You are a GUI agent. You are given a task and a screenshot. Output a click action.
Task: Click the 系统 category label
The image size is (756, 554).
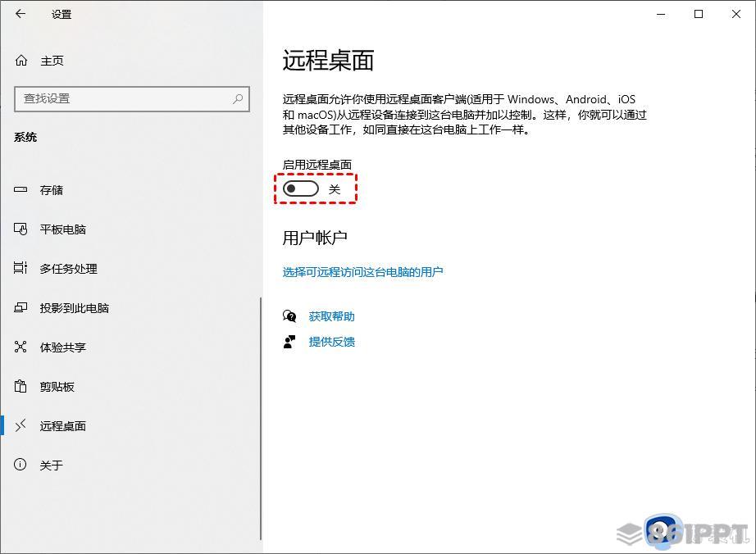click(x=25, y=138)
